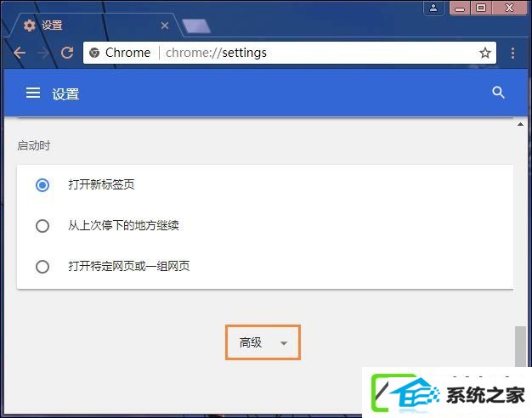The height and width of the screenshot is (418, 532).
Task: Open the user profile button
Action: point(433,8)
